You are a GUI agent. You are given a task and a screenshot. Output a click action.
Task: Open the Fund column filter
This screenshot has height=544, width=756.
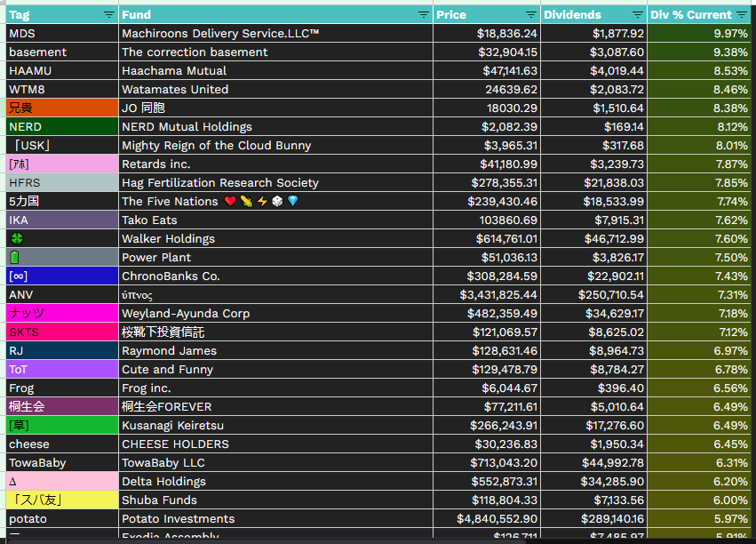click(x=424, y=15)
